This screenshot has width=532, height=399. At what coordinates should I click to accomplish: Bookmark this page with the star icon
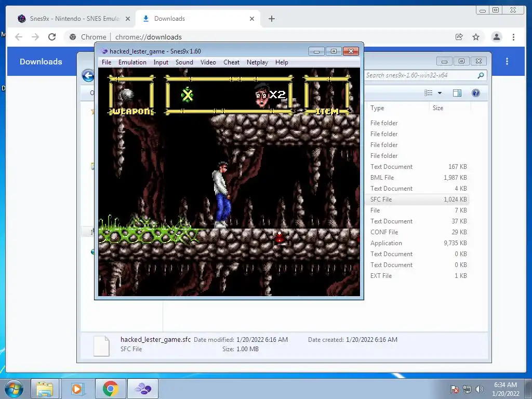(x=476, y=37)
